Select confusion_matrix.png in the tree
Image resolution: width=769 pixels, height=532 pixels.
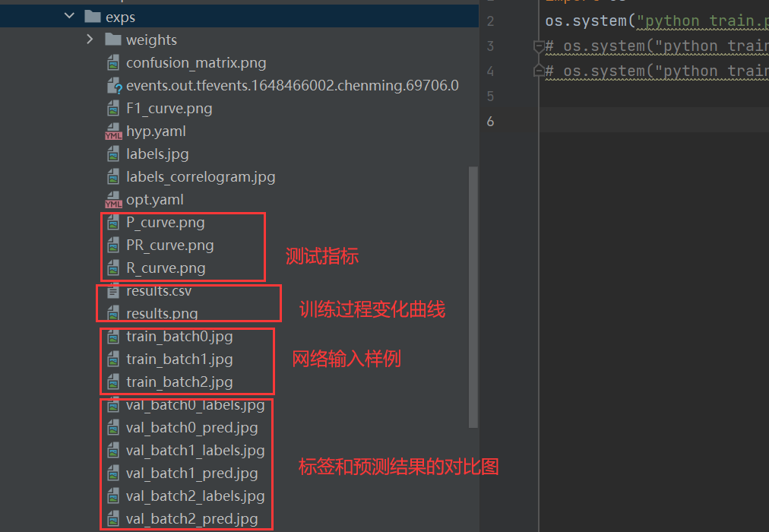tap(196, 63)
